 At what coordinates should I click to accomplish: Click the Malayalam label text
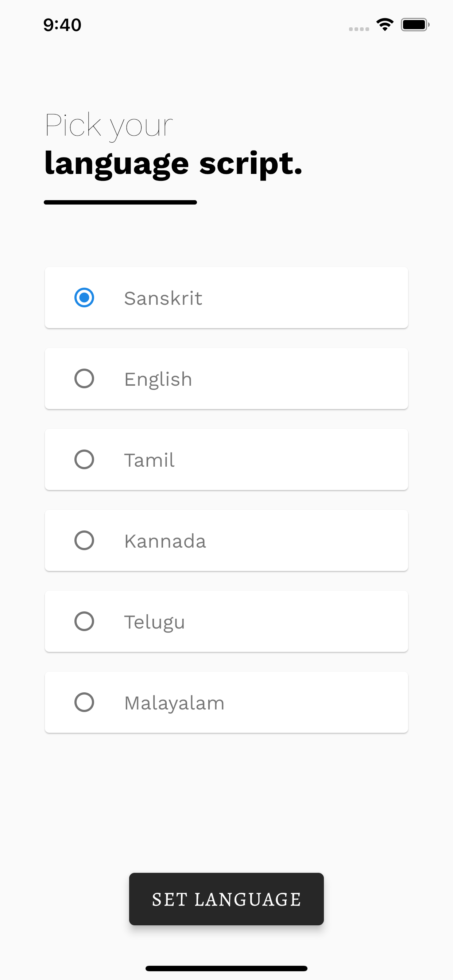[174, 703]
